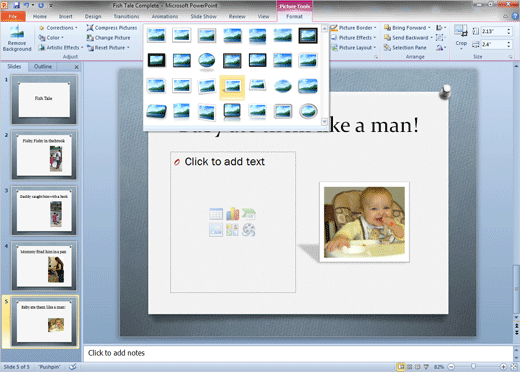Apply the first perspective style in bottom row
The height and width of the screenshot is (372, 520).
pyautogui.click(x=156, y=112)
